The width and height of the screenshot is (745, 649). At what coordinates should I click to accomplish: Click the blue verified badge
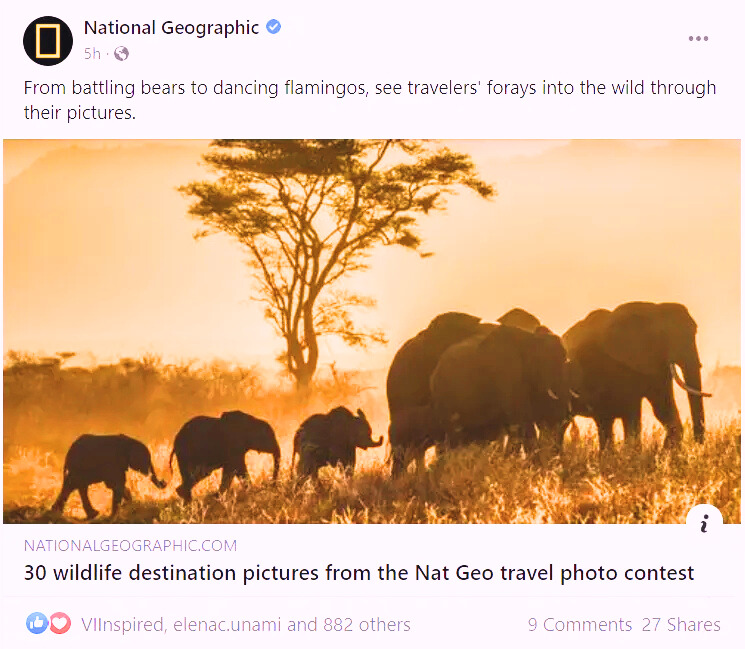[x=273, y=27]
